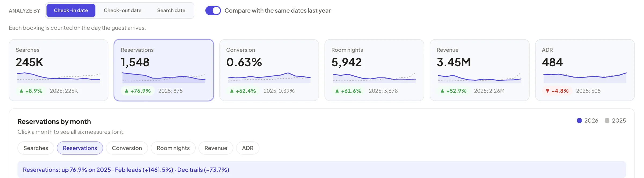
Task: Select the Check-in date analysis mode
Action: (x=71, y=10)
